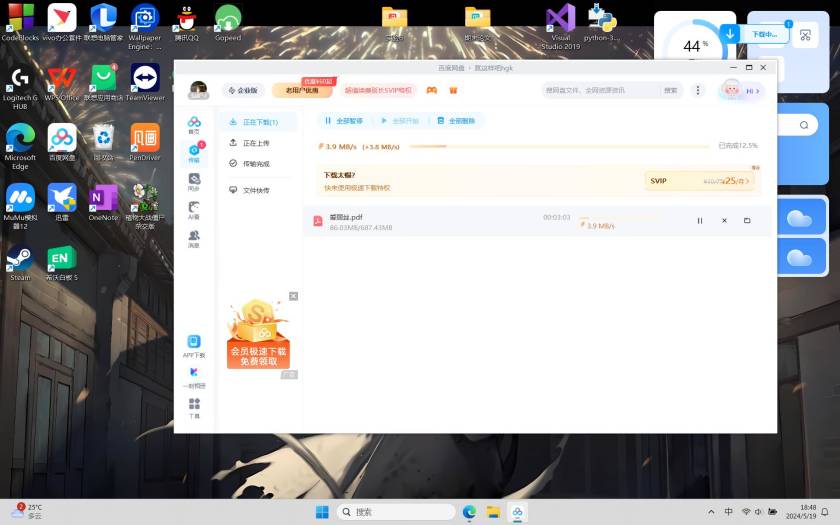Click 全部开始 start all button
This screenshot has width=840, height=525.
tap(400, 121)
